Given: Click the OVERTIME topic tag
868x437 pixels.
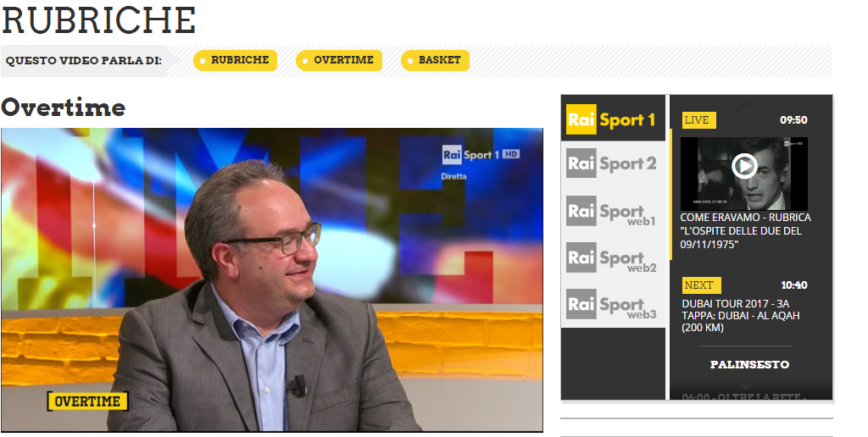Looking at the screenshot, I should coord(339,60).
